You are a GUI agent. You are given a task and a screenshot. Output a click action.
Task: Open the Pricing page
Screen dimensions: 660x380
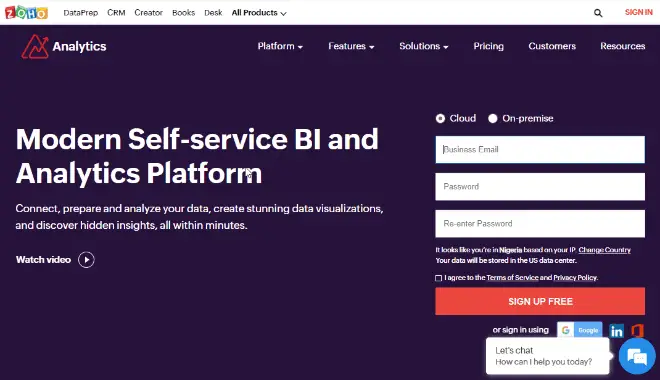click(x=488, y=46)
